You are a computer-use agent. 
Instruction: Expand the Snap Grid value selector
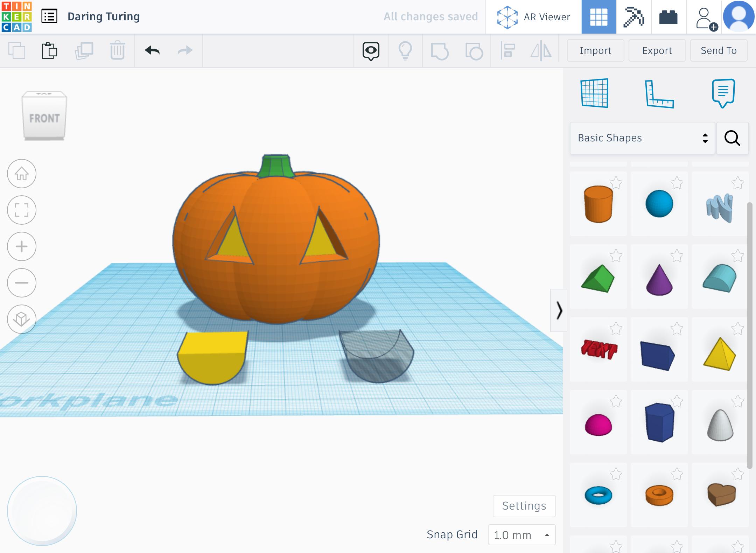click(x=546, y=535)
